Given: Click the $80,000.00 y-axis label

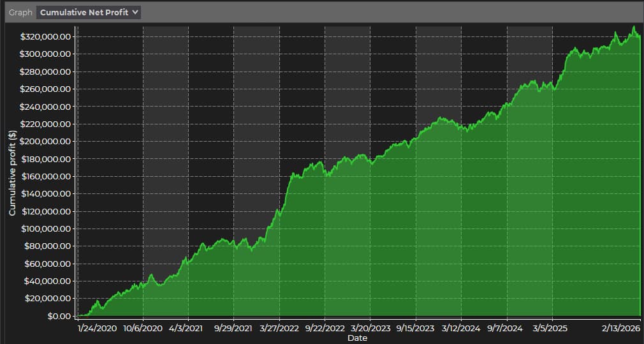Looking at the screenshot, I should [48, 246].
